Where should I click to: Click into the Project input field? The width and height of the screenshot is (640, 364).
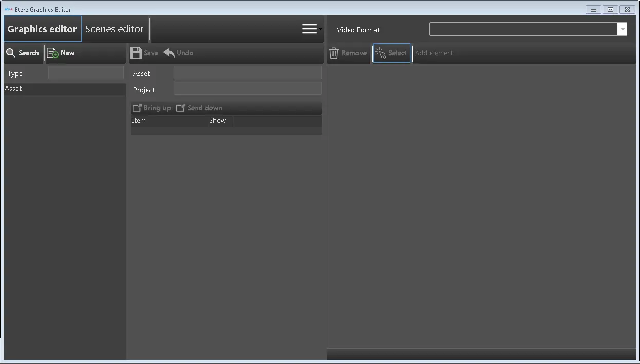pyautogui.click(x=247, y=89)
